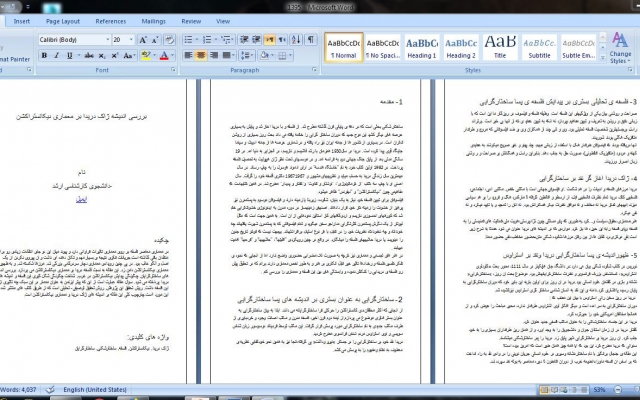This screenshot has height=400, width=640.
Task: Click the Multilevel List icon
Action: 226,40
